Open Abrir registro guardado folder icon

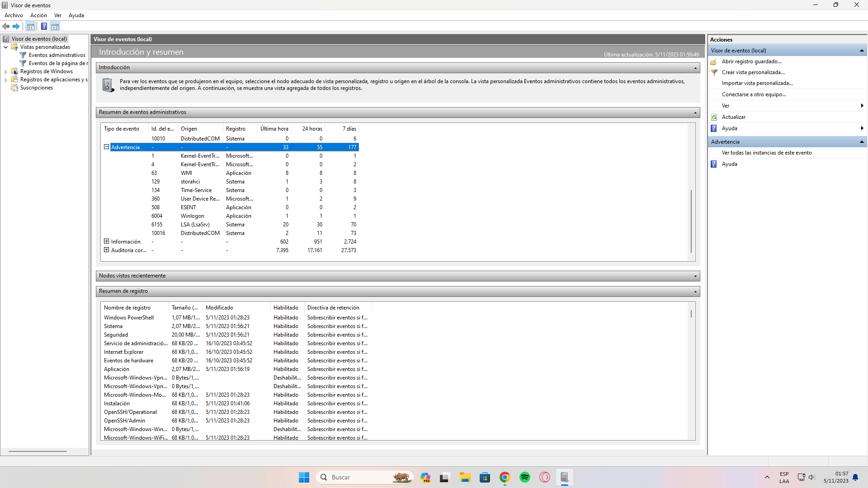pos(714,61)
